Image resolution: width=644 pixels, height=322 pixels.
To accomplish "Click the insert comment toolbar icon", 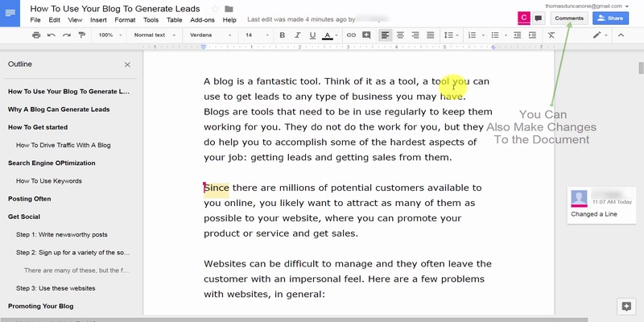I will click(x=366, y=35).
